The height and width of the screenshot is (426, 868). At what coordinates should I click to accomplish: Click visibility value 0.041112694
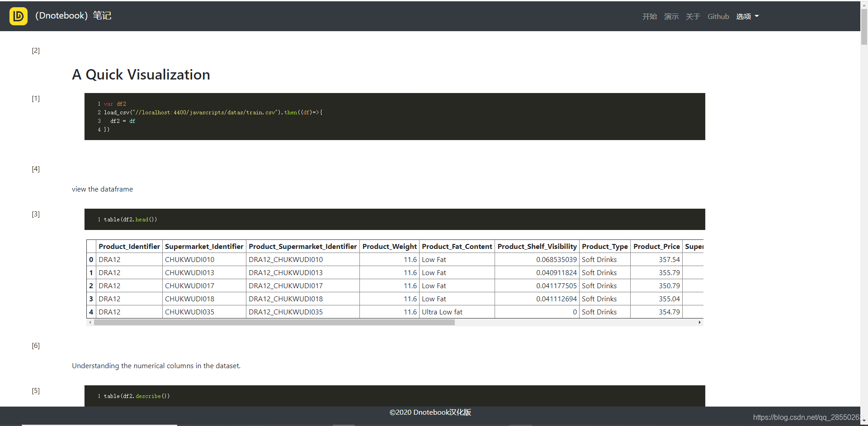537,299
